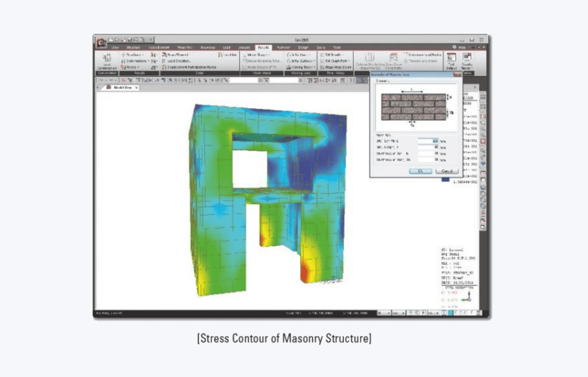Click the brick length input field
This screenshot has height=377, width=588.
[428, 141]
